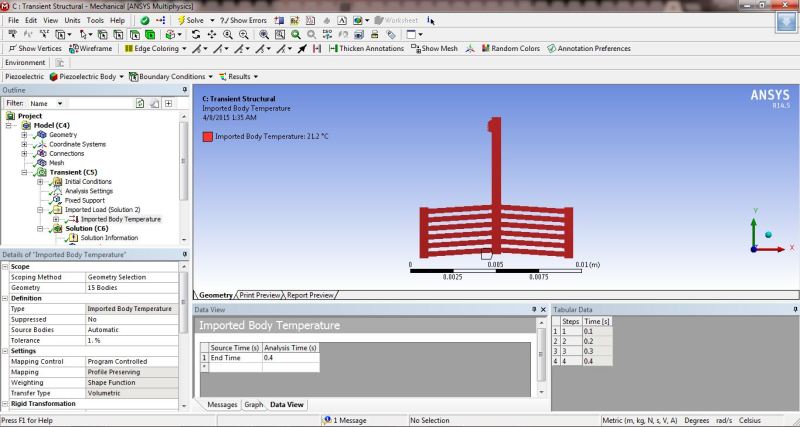Switch to Print Preview tab
This screenshot has width=800, height=427.
(x=260, y=295)
